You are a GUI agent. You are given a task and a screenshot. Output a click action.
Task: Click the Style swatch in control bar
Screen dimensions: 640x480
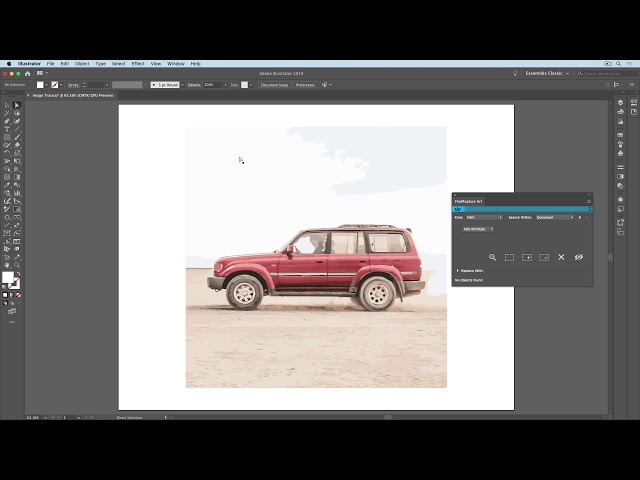pyautogui.click(x=244, y=85)
